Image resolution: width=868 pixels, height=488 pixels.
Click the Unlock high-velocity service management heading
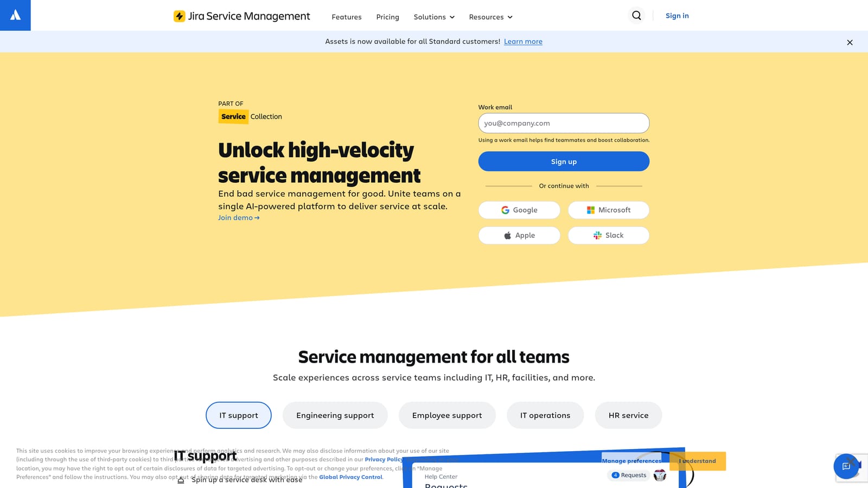pyautogui.click(x=320, y=163)
